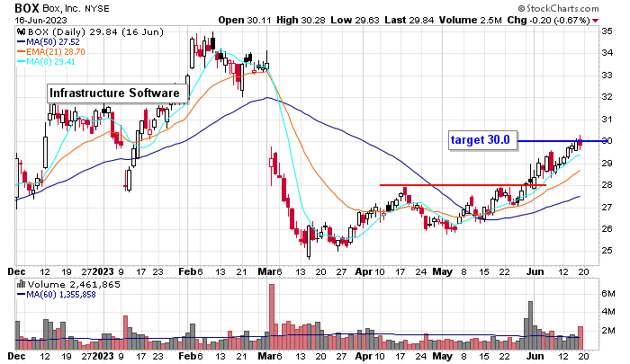630x364 pixels.
Task: Click the 6M volume axis label
Action: [x=608, y=293]
